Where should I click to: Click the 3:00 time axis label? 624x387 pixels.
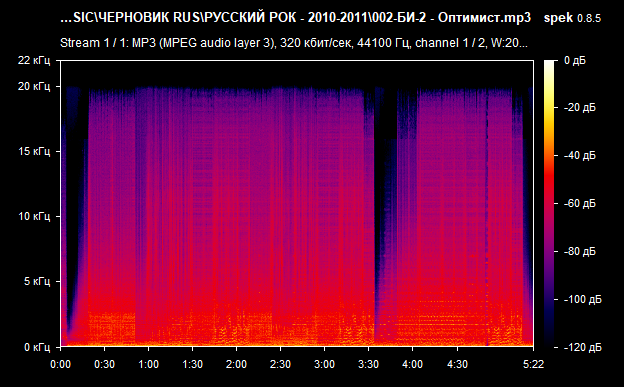(x=324, y=364)
